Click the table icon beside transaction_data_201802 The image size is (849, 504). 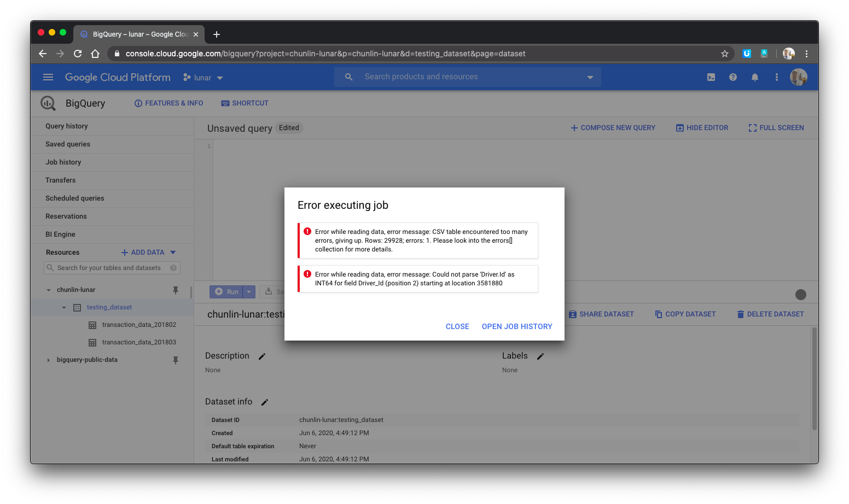[x=92, y=325]
